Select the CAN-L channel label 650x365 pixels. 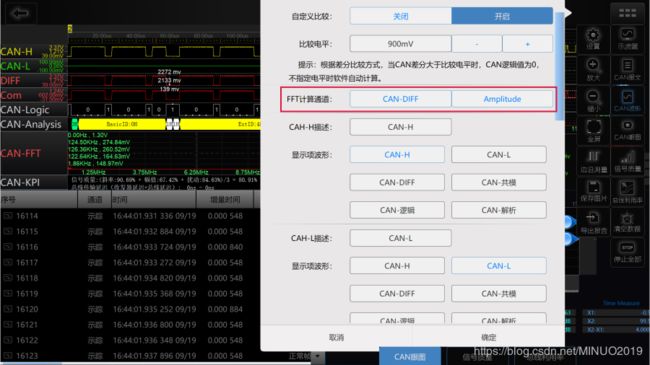(15, 66)
